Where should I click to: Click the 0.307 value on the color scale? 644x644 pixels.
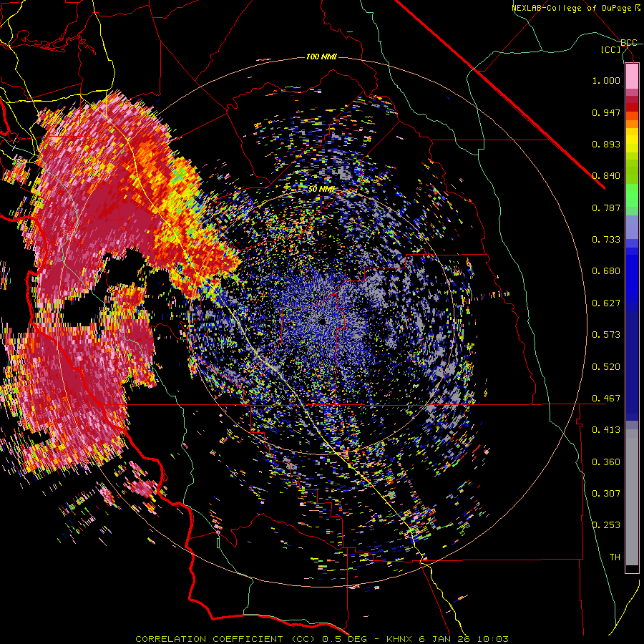point(606,493)
